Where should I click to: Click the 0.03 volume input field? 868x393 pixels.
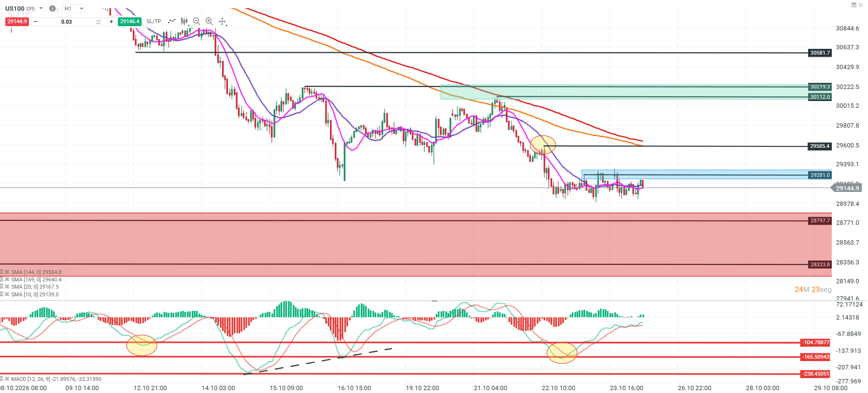pyautogui.click(x=67, y=22)
